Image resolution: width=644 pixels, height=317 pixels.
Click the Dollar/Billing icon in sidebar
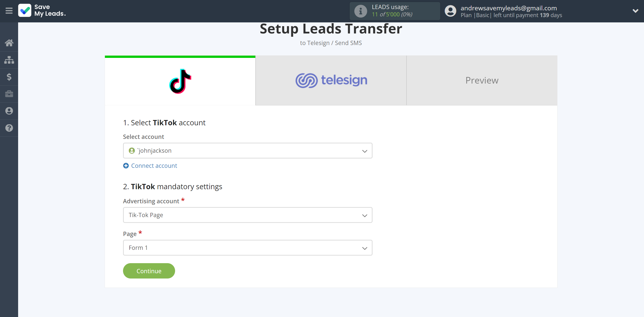pyautogui.click(x=9, y=77)
